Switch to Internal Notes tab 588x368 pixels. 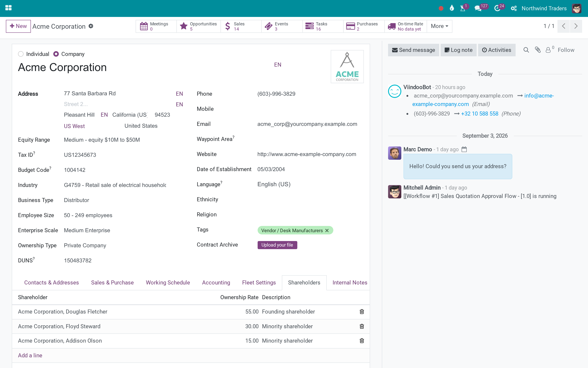coord(350,283)
